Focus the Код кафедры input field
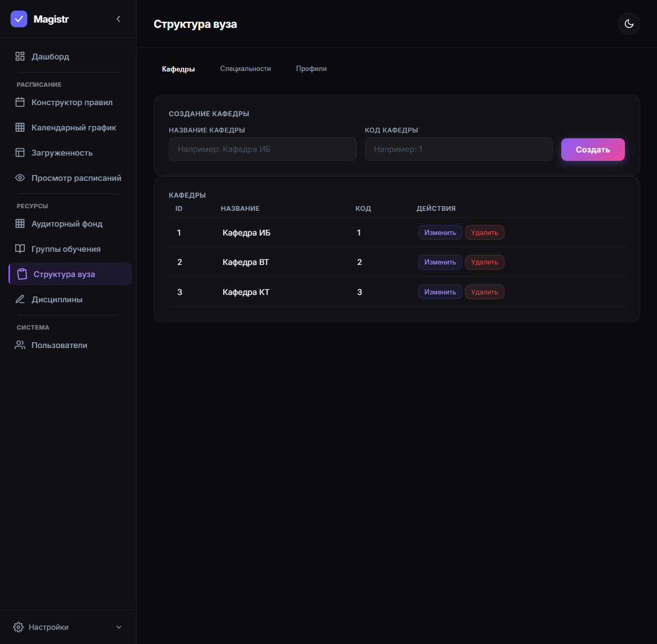This screenshot has width=657, height=644. click(x=459, y=149)
